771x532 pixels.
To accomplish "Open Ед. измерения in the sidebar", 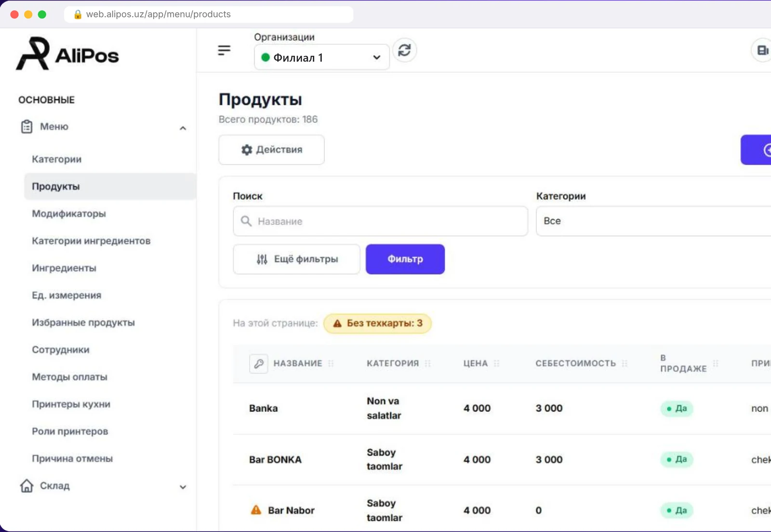I will tap(66, 295).
